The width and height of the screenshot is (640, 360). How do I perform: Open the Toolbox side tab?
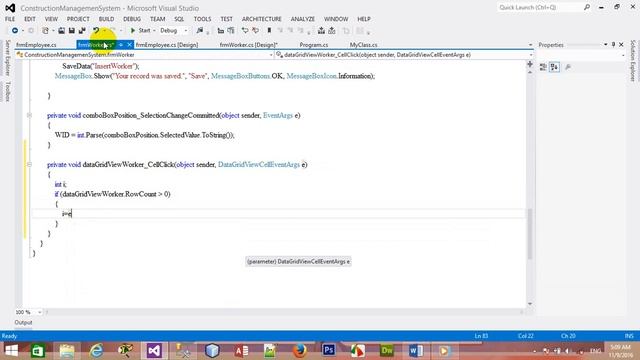click(x=7, y=91)
